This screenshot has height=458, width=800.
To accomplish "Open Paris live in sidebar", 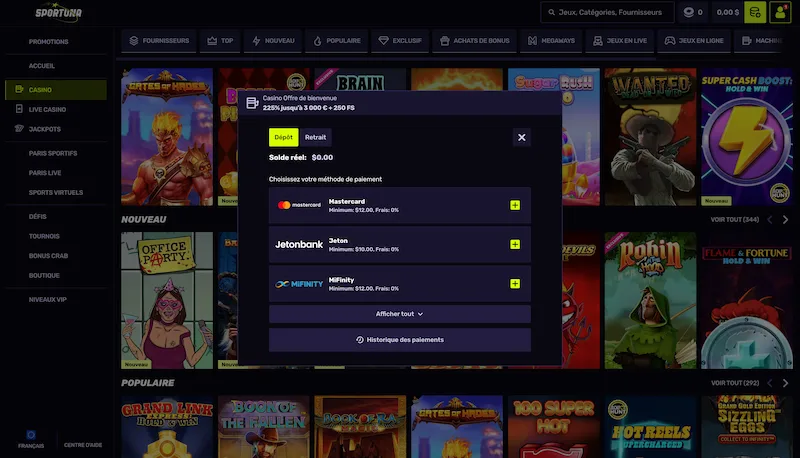I will (x=45, y=173).
